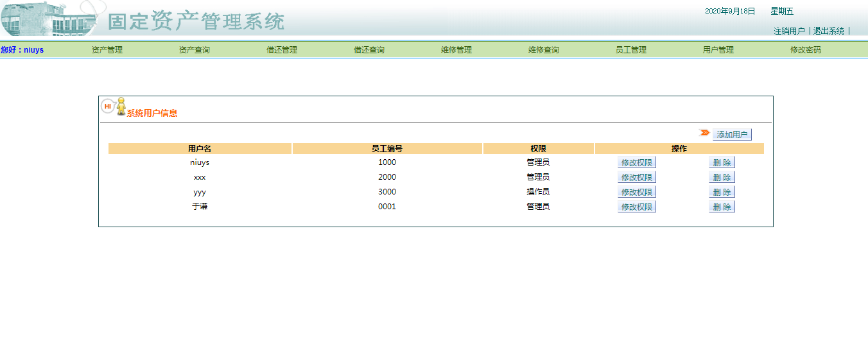Image resolution: width=868 pixels, height=362 pixels.
Task: Click the HI user avatar icon
Action: click(114, 107)
